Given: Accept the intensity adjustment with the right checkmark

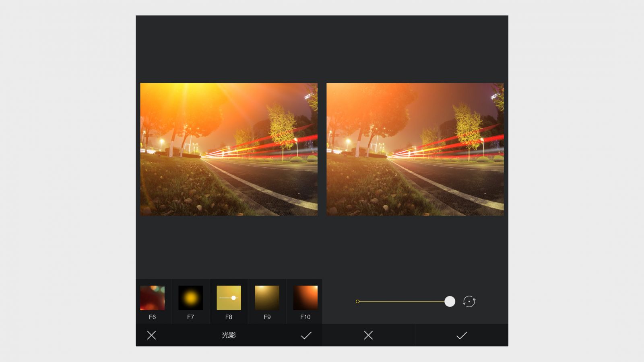Looking at the screenshot, I should [461, 335].
